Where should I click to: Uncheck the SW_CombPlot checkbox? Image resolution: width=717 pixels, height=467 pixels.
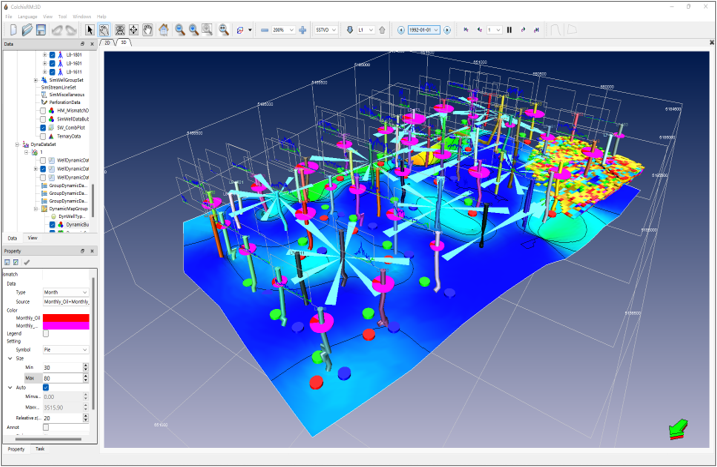click(x=43, y=128)
